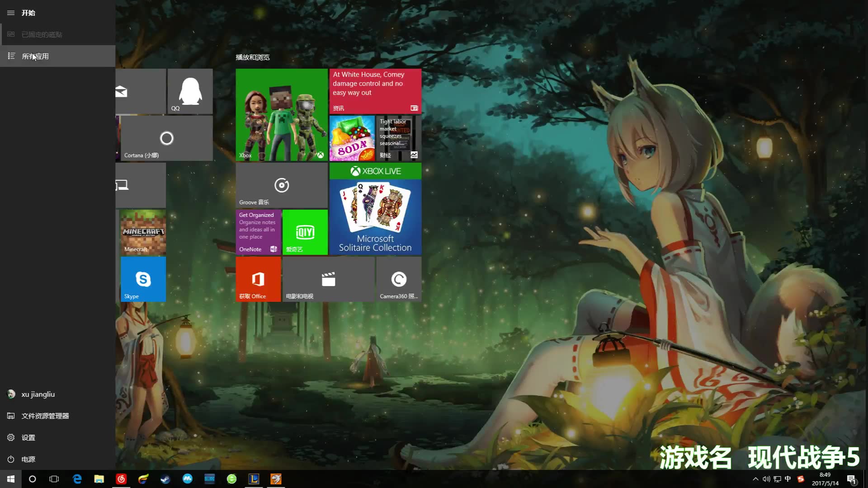868x488 pixels.
Task: Open the orange shark app on taskbar
Action: [x=276, y=479]
